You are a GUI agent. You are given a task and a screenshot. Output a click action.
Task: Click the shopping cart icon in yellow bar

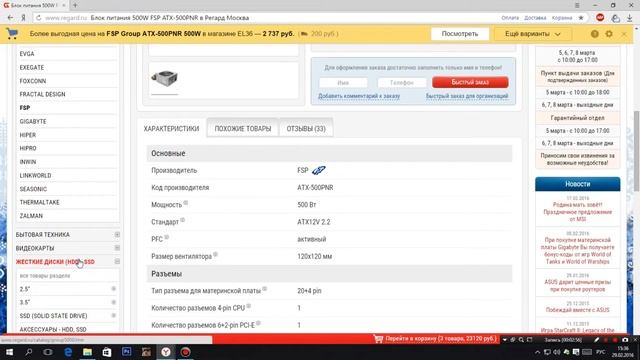(x=12, y=34)
